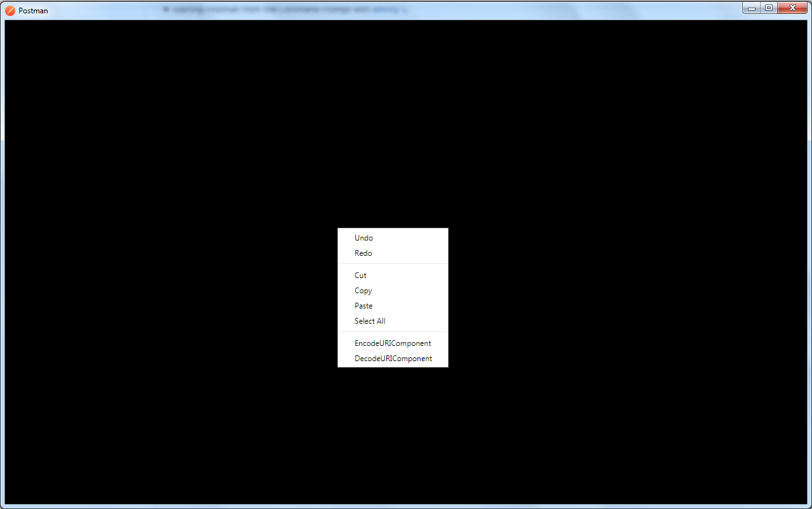Undo the last edit from the menu
Viewport: 812px width, 509px height.
pyautogui.click(x=363, y=237)
